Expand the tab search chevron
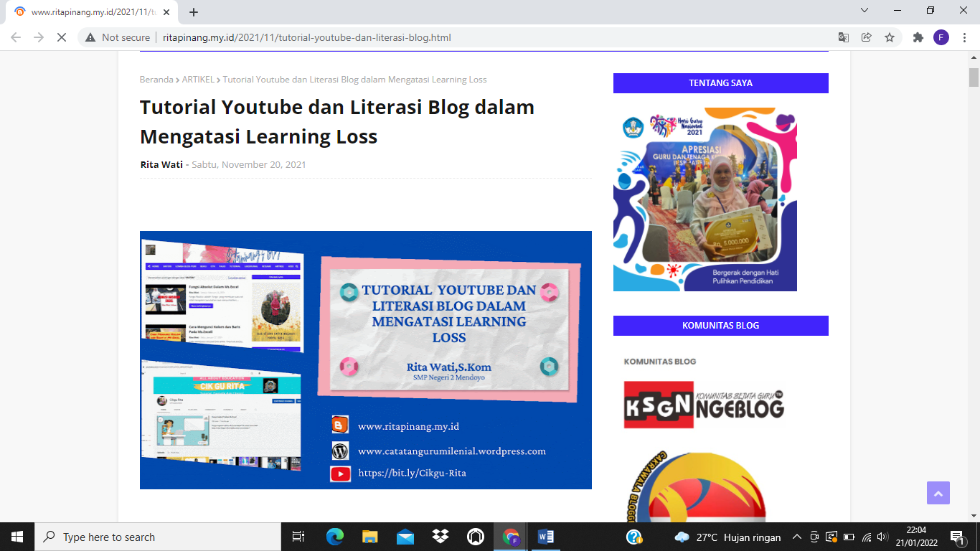Screen dimensions: 980x551 (864, 10)
